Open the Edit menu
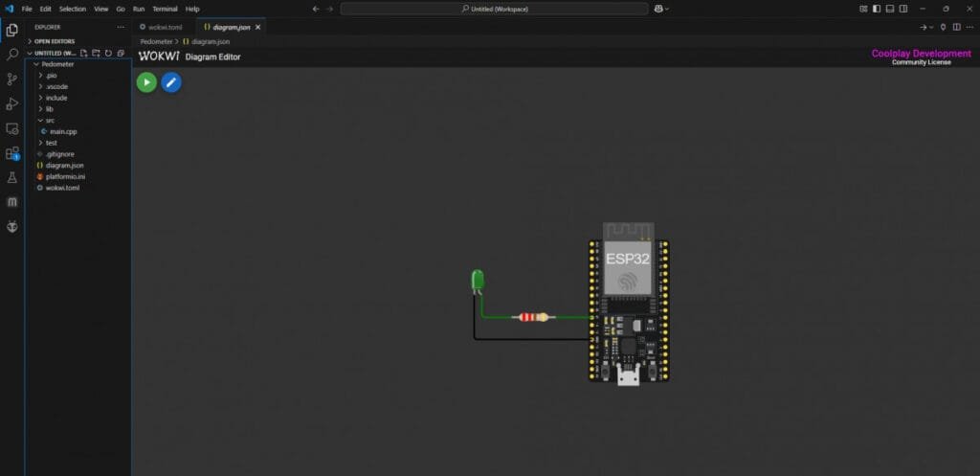 click(x=46, y=9)
